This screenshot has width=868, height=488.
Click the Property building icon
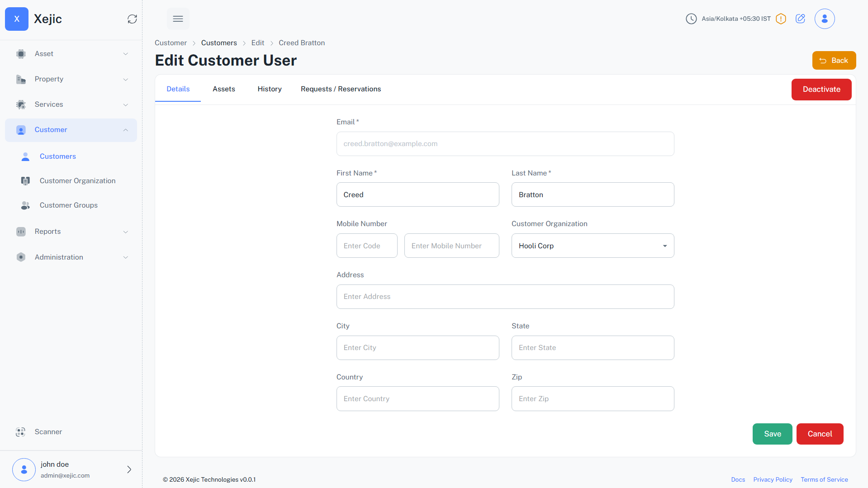(21, 79)
